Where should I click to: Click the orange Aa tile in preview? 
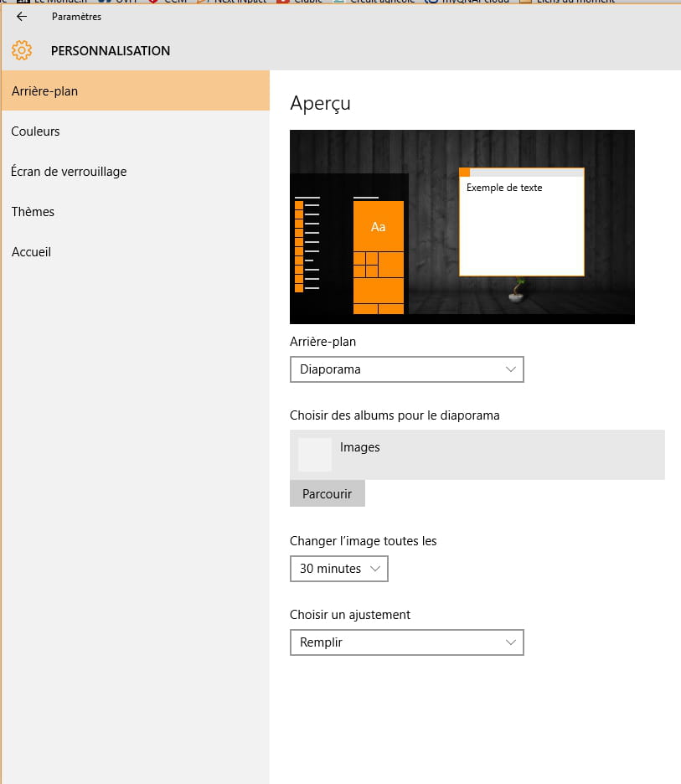[378, 226]
